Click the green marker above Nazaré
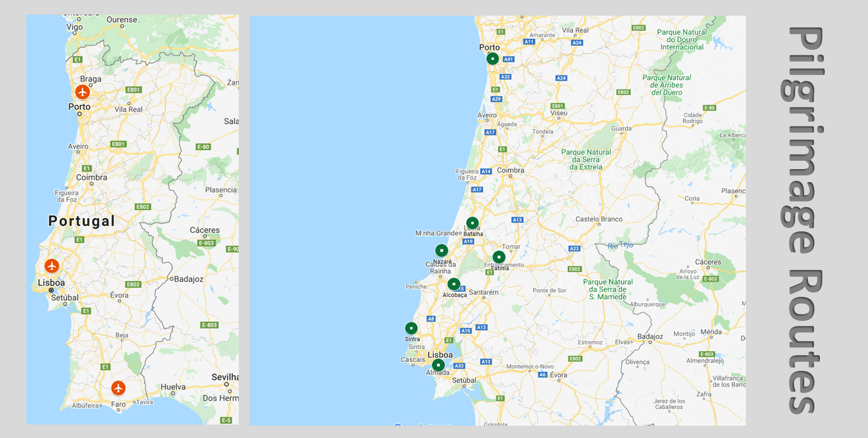The height and width of the screenshot is (438, 868). (x=442, y=250)
